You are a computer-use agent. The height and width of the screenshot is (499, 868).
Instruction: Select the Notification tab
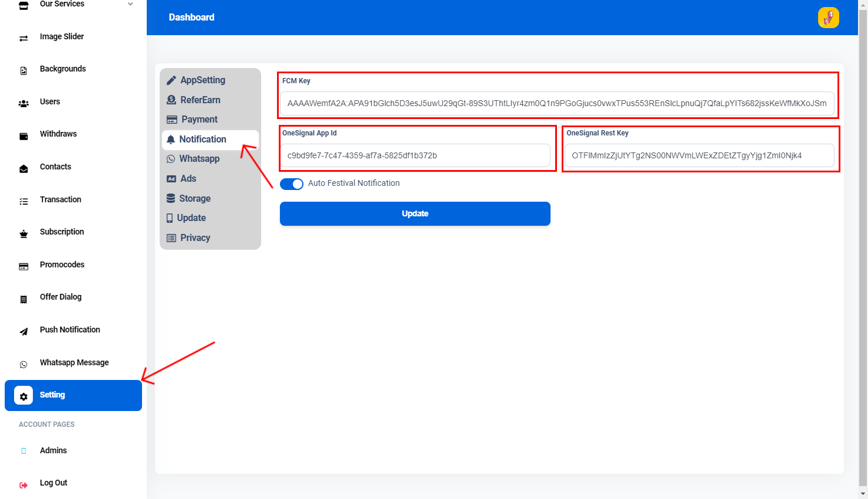pos(210,140)
